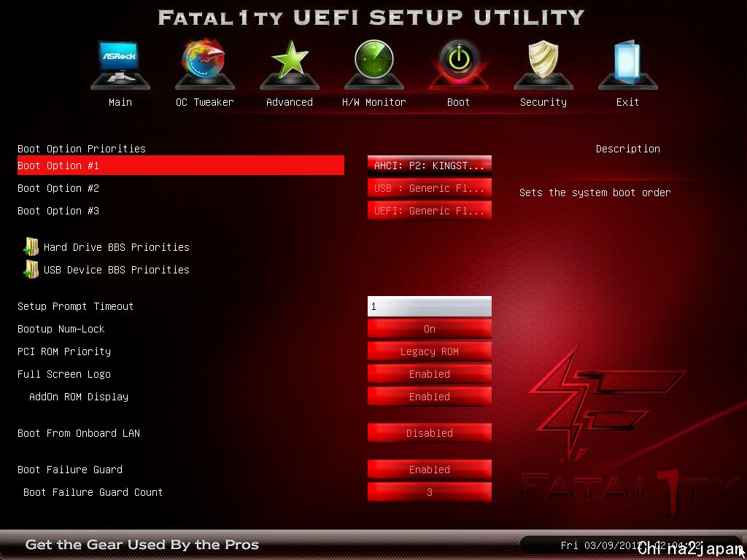Select the OC Tweaker speedometer icon
Screen dimensions: 747x560
point(204,64)
